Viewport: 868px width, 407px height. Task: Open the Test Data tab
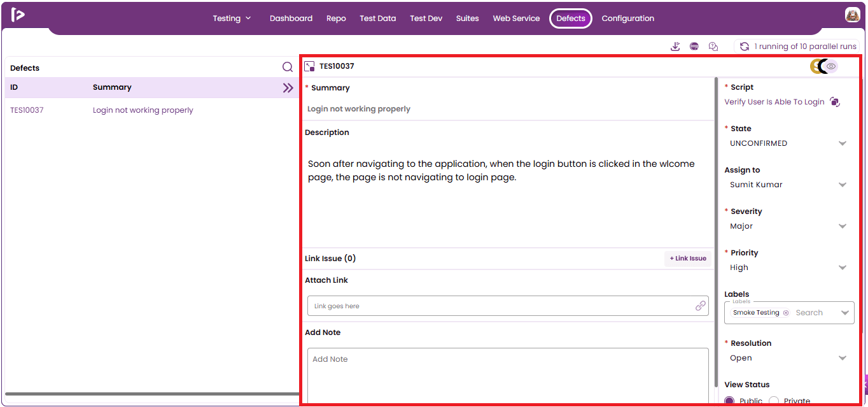pyautogui.click(x=378, y=18)
